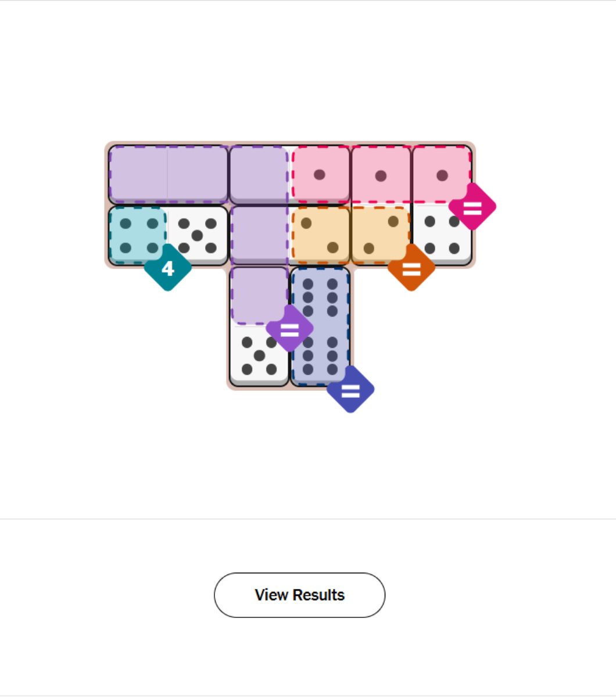Click the pink equals diamond badge
This screenshot has width=616, height=697.
pos(472,207)
